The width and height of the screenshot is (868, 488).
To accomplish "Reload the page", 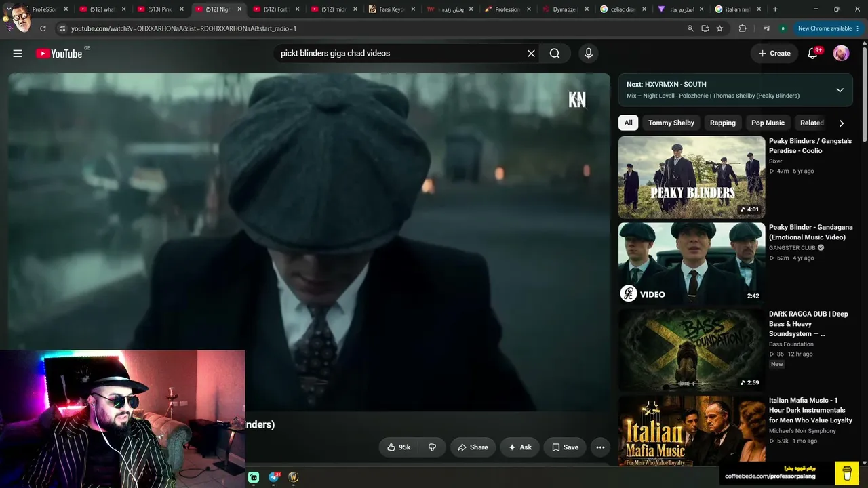I will pos(43,28).
